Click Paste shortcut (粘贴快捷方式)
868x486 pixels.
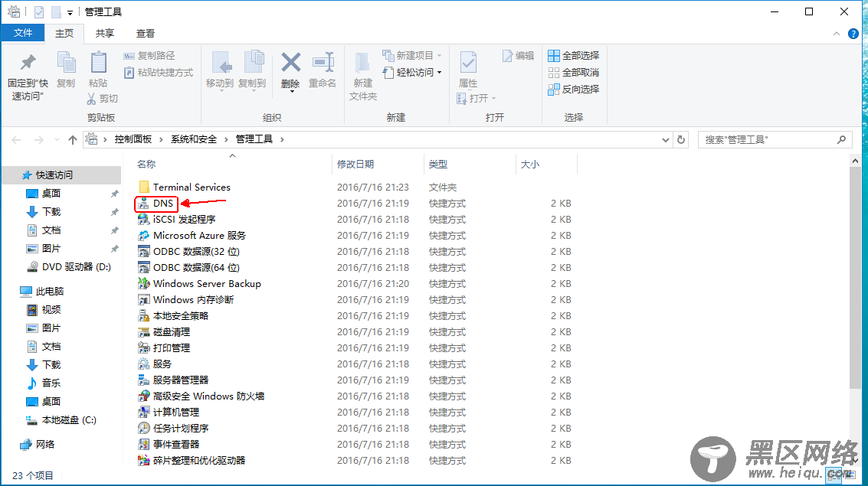[x=159, y=73]
